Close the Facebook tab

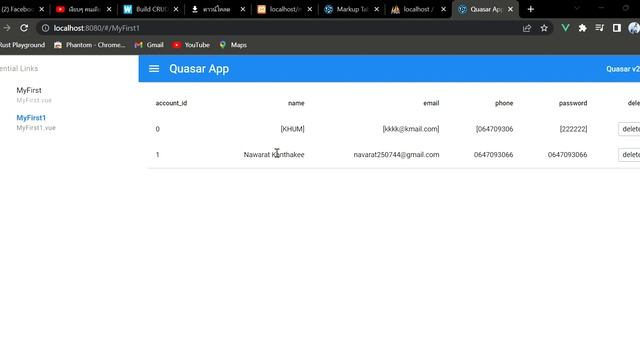[42, 9]
